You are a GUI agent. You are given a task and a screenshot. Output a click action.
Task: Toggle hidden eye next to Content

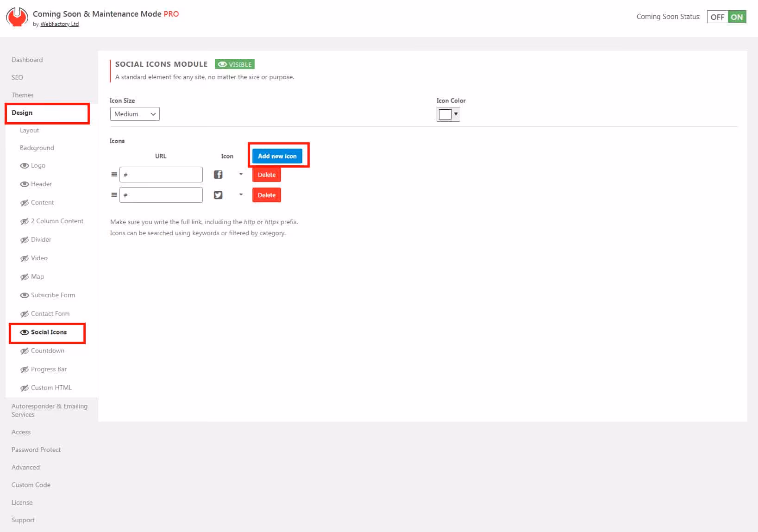coord(25,203)
